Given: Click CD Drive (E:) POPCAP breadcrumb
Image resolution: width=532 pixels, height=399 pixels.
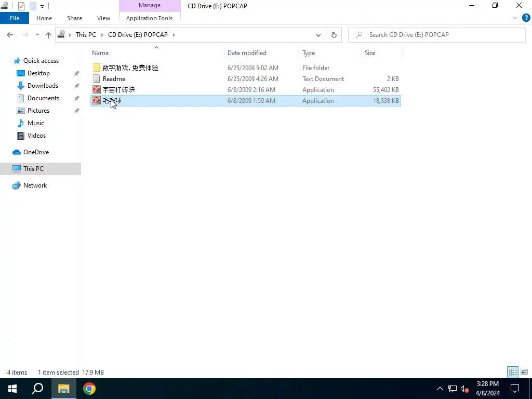Looking at the screenshot, I should 138,35.
